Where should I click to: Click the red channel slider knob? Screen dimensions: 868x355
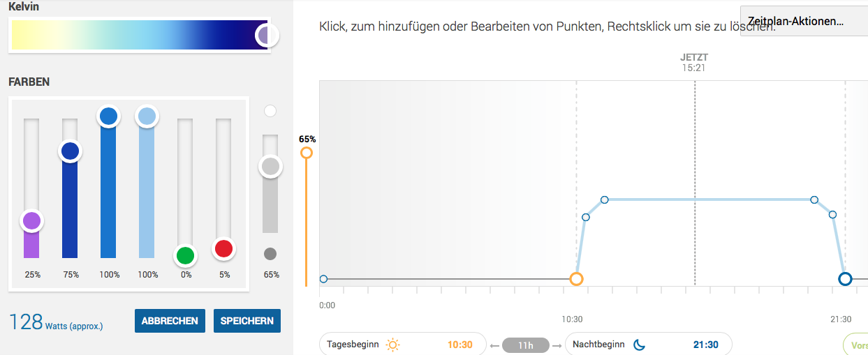(x=223, y=248)
